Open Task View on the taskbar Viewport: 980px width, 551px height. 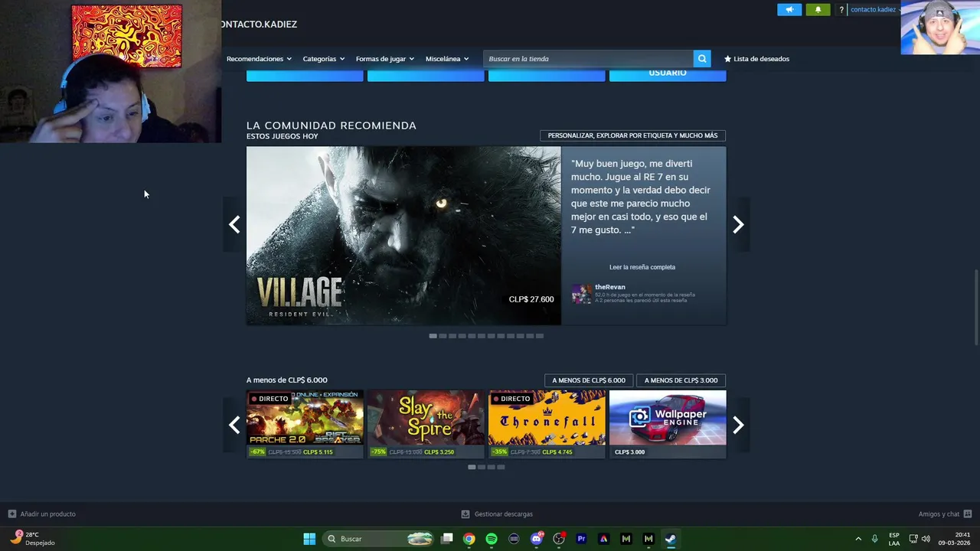447,539
